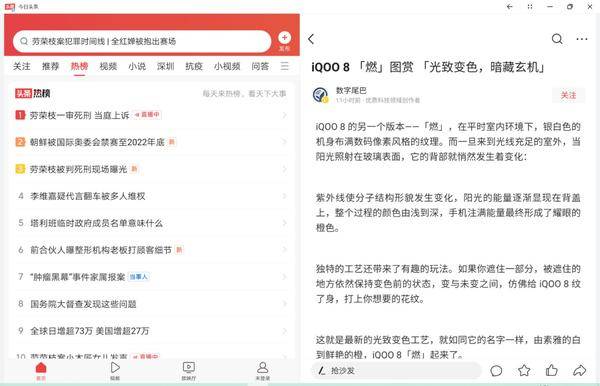Open the 小说 tab
Viewport: 600px width, 386px height.
tap(137, 66)
